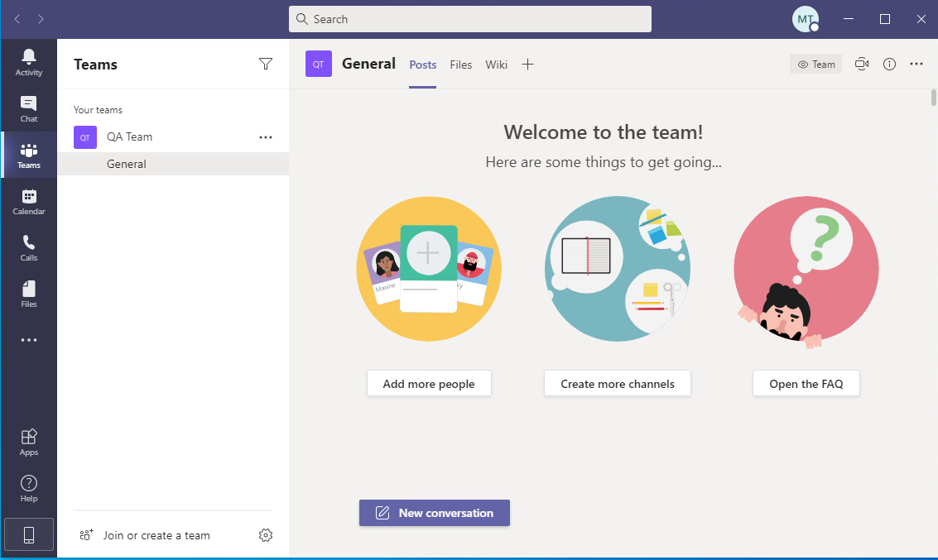Open more apps ellipsis in left rail
This screenshot has height=560, width=938.
(x=29, y=340)
